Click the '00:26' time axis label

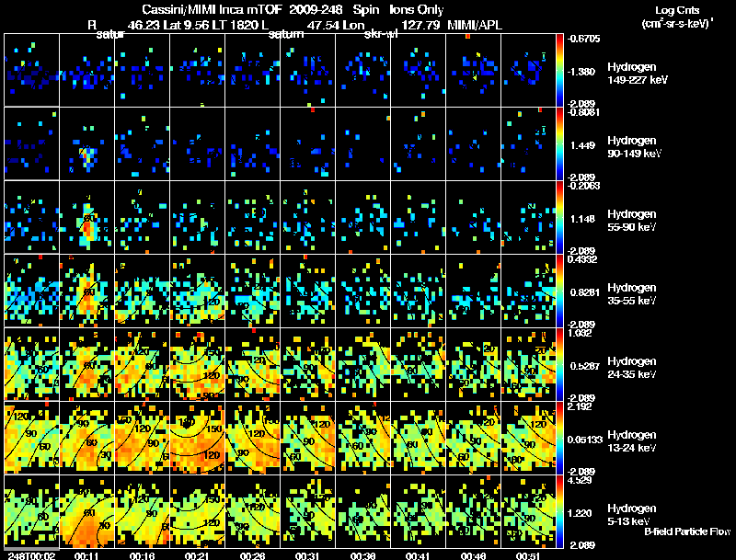tap(252, 555)
